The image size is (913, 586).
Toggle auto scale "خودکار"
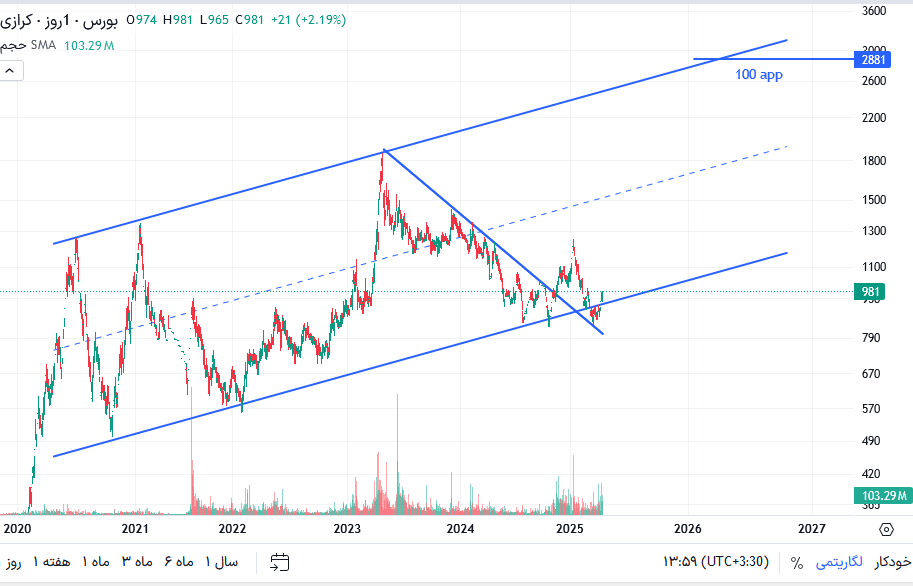(892, 562)
